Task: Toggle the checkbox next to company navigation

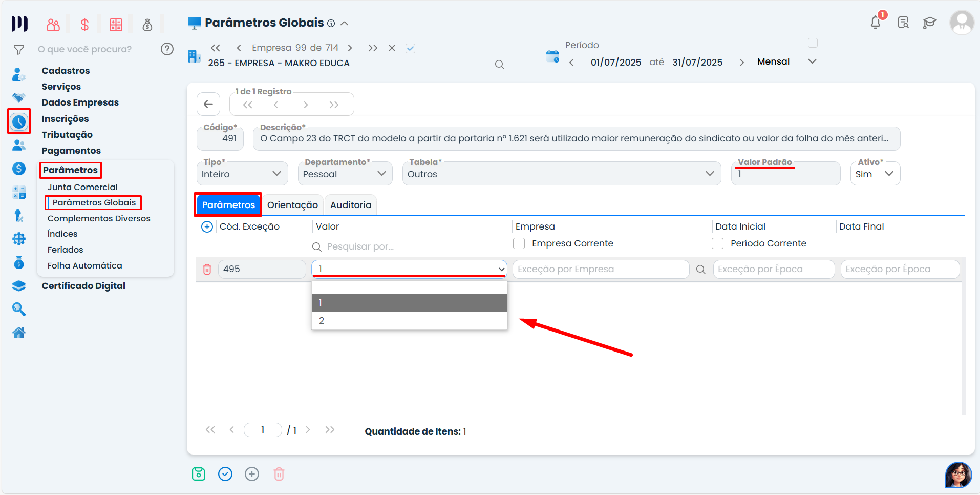Action: [410, 48]
